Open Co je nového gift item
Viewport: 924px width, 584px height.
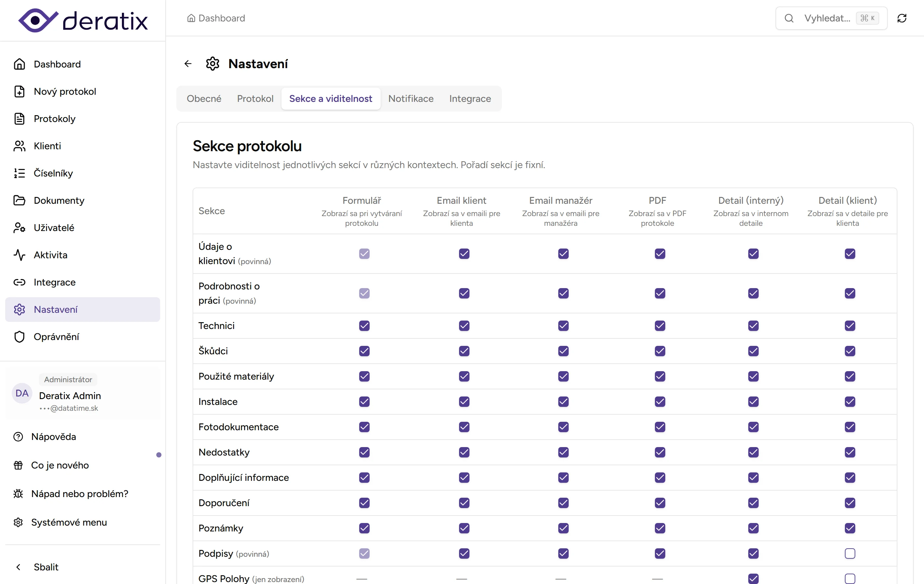point(59,465)
